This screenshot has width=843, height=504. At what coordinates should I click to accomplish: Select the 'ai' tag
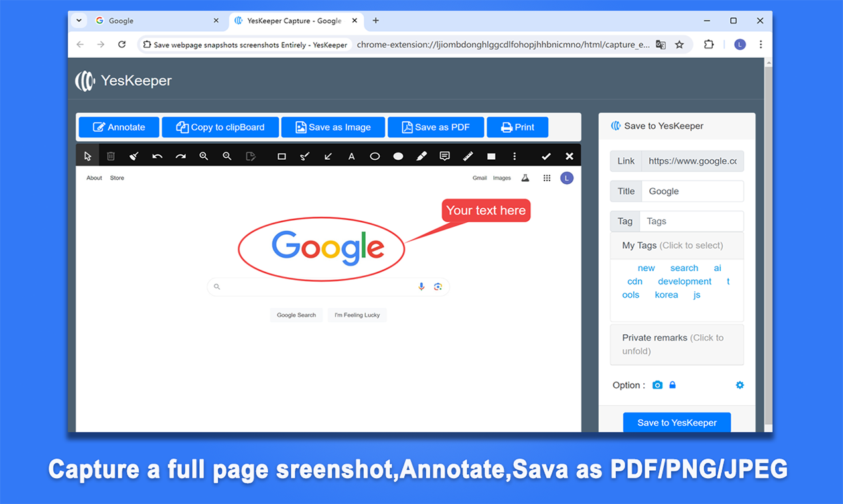pyautogui.click(x=718, y=268)
